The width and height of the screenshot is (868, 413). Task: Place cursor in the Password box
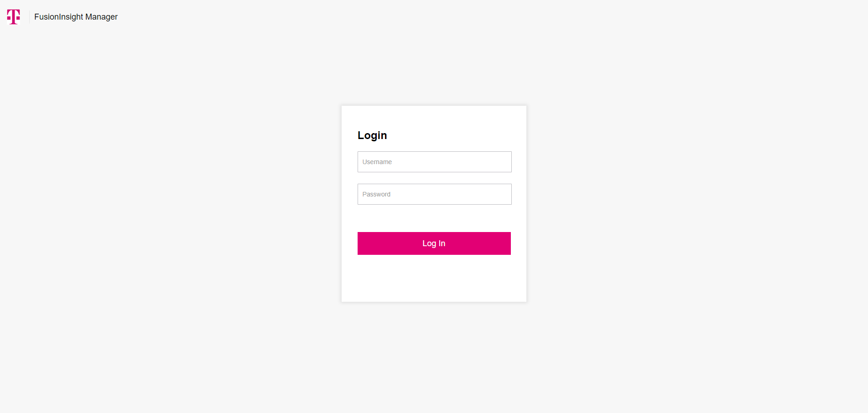point(434,194)
